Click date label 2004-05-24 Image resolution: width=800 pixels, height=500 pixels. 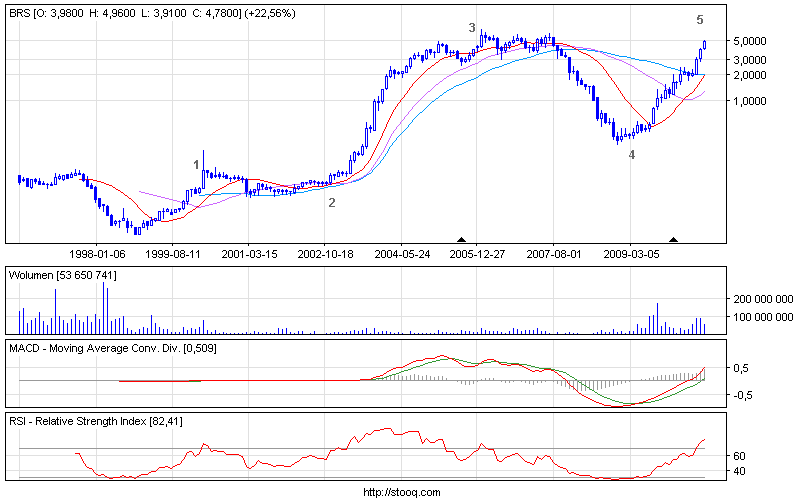pyautogui.click(x=402, y=254)
